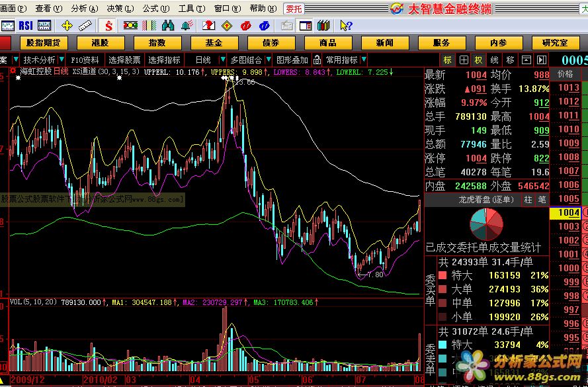Open the 窗口(W) menu
This screenshot has height=387, width=588.
[228, 8]
